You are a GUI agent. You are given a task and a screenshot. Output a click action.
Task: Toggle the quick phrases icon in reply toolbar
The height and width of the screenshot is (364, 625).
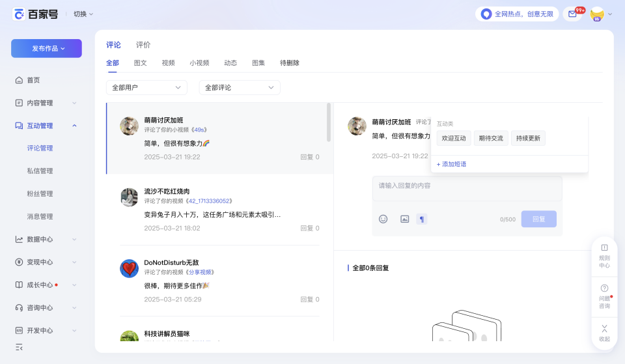422,219
